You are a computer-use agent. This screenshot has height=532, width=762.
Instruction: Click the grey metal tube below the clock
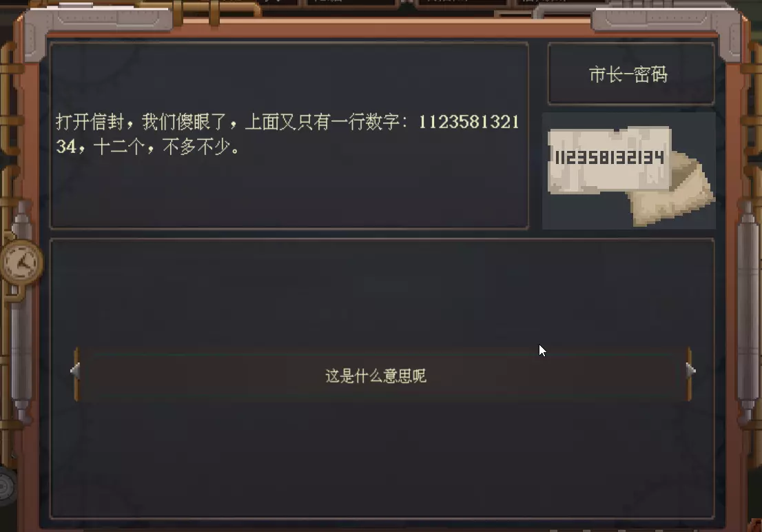point(21,350)
